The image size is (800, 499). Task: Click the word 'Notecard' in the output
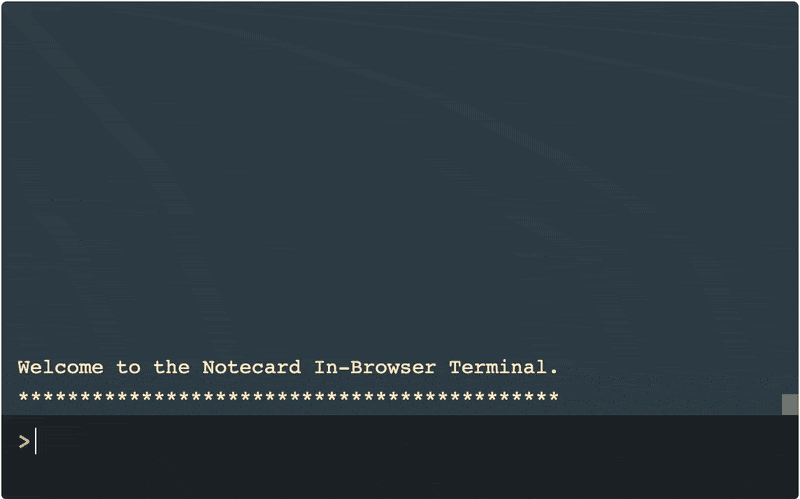tap(252, 367)
